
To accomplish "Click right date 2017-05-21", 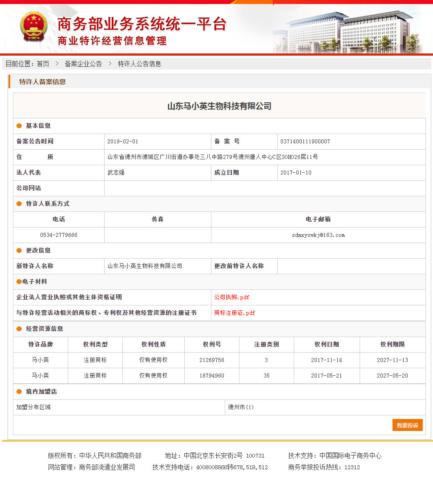I will tap(326, 375).
